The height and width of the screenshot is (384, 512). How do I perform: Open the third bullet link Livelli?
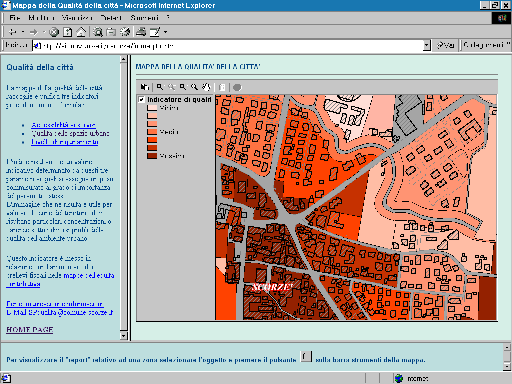click(65, 142)
